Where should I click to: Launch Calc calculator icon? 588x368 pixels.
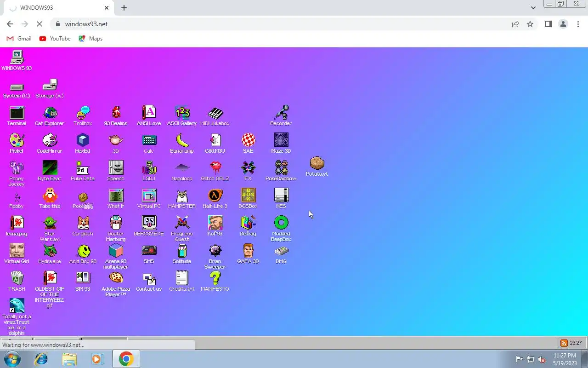[149, 143]
